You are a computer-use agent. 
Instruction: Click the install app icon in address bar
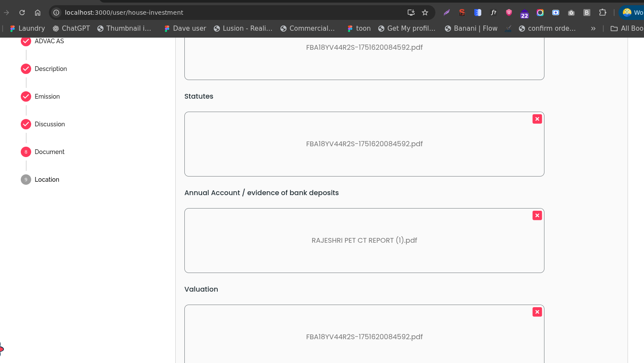[411, 13]
